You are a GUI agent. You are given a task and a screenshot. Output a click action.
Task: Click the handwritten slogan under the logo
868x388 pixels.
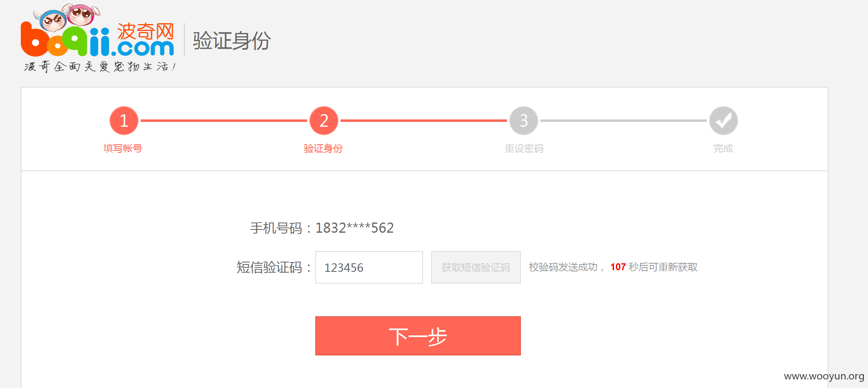coord(100,66)
